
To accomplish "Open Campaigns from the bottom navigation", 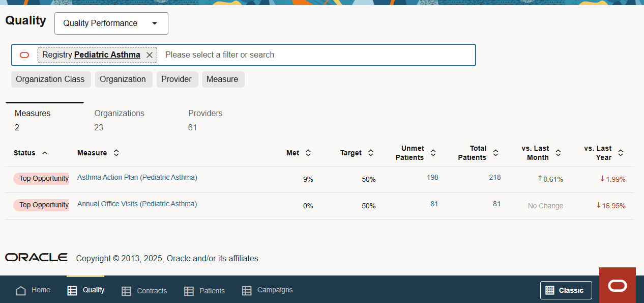I will click(247, 290).
